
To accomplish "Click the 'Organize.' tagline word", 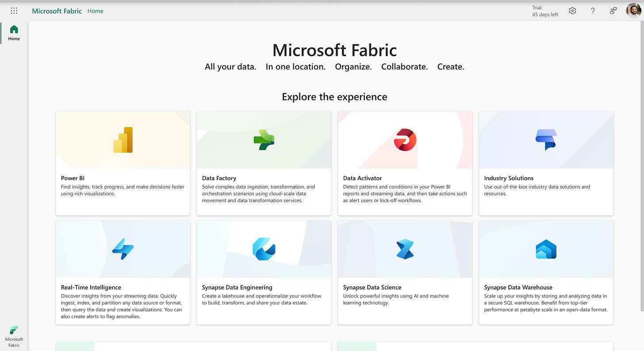I will [353, 67].
